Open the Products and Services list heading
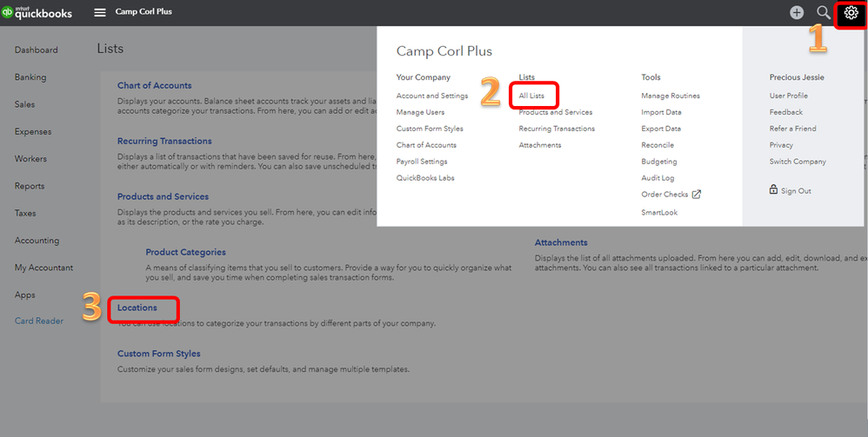 (x=163, y=196)
